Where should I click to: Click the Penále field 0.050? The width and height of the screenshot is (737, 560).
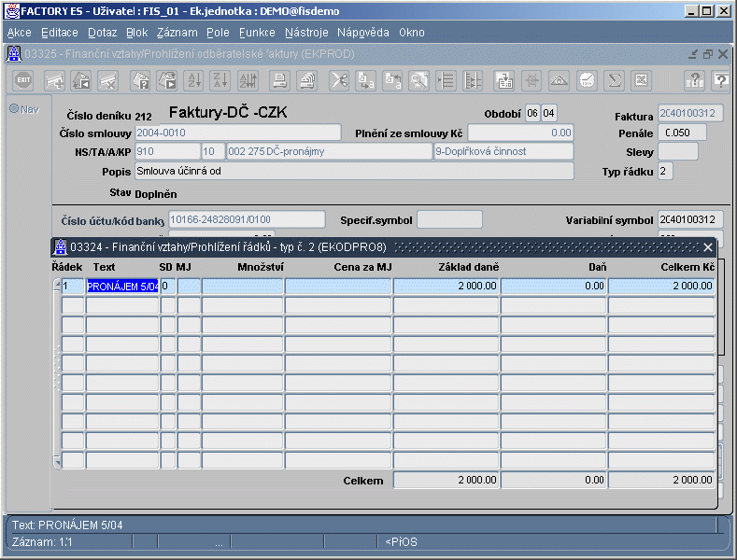pyautogui.click(x=682, y=133)
